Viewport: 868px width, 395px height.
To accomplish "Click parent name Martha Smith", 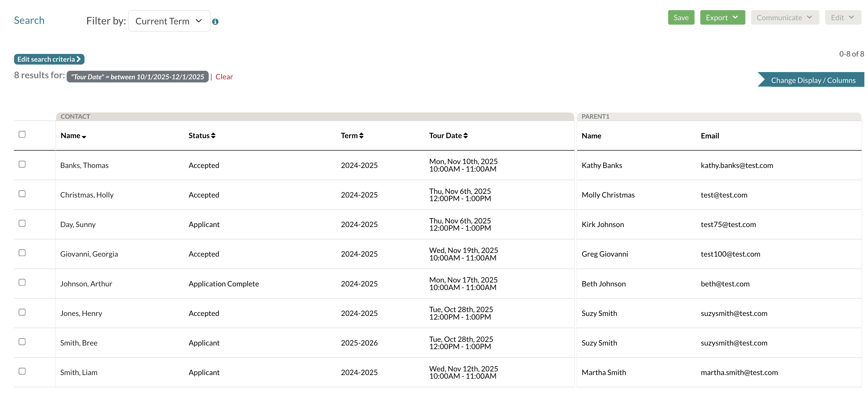I will pos(604,373).
